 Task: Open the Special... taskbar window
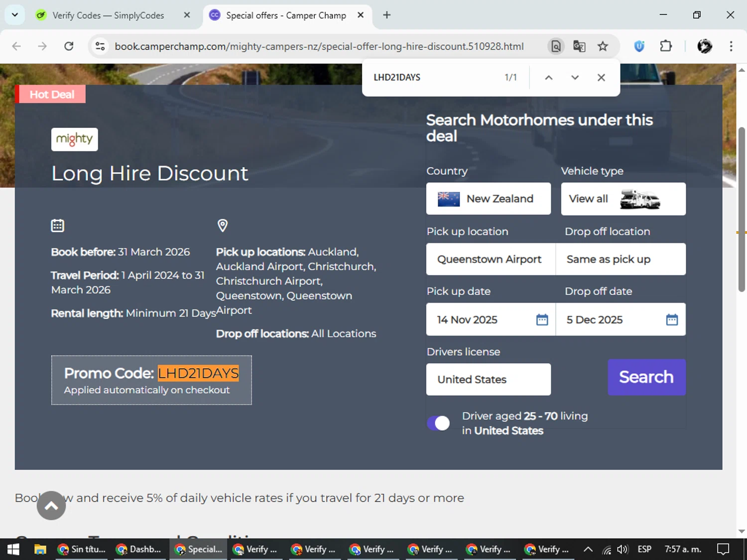(198, 549)
